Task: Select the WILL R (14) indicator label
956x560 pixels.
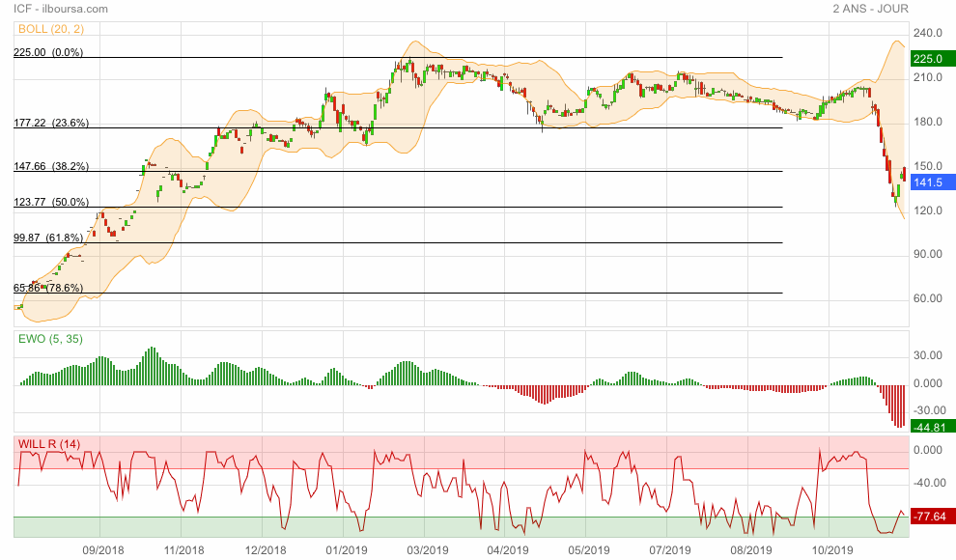Action: point(49,444)
